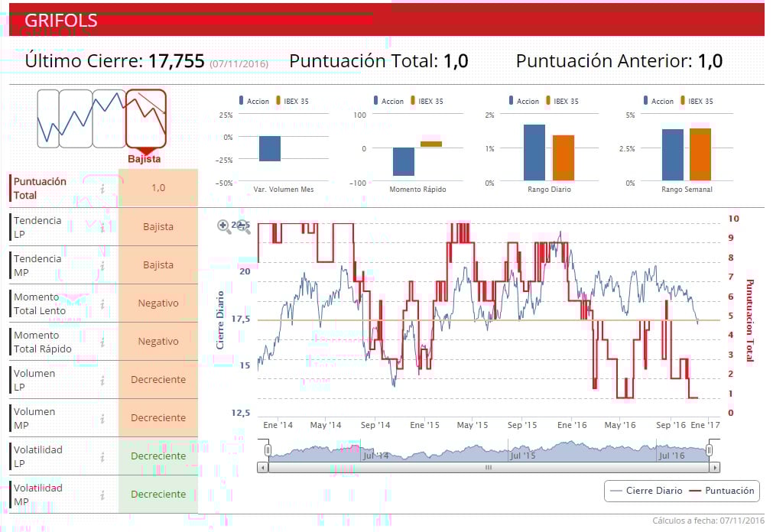Viewport: 773px width, 532px height.
Task: Toggle Accion legend in Var. Volumen Mes chart
Action: coord(254,101)
